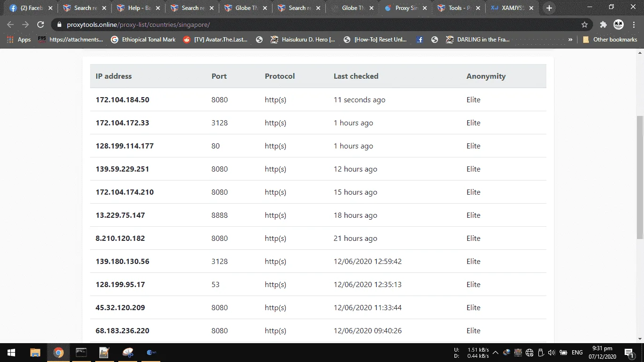Screen dimensions: 644x362
Task: Open the Haisukuru D. Hero bookmark
Action: coord(303,40)
